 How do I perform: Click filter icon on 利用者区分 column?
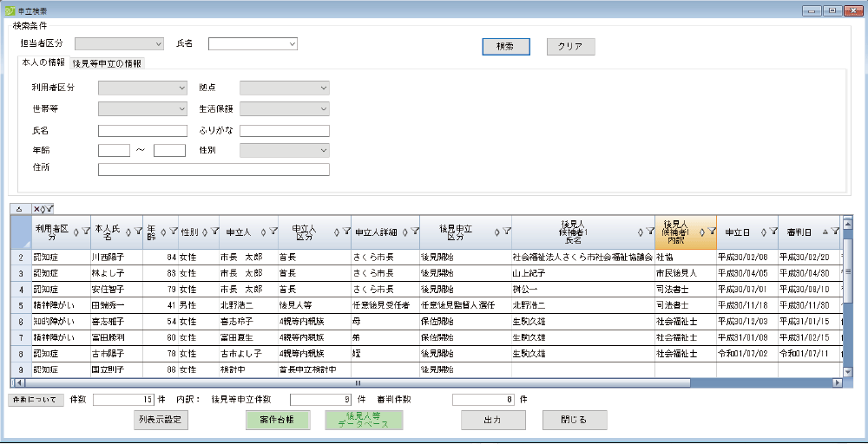point(85,232)
